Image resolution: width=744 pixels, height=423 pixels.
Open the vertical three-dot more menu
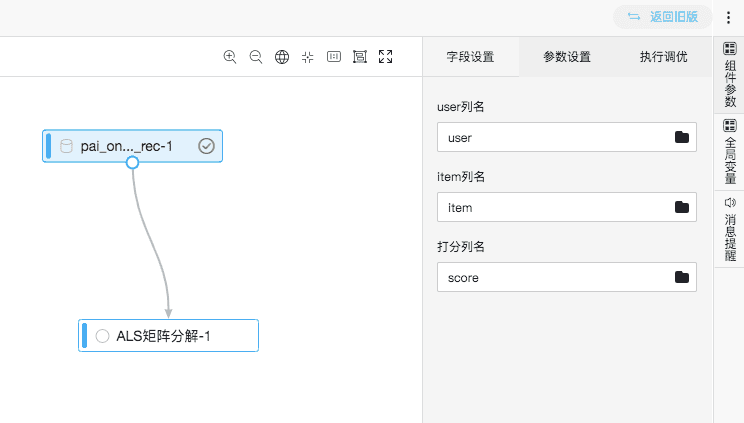[x=728, y=17]
